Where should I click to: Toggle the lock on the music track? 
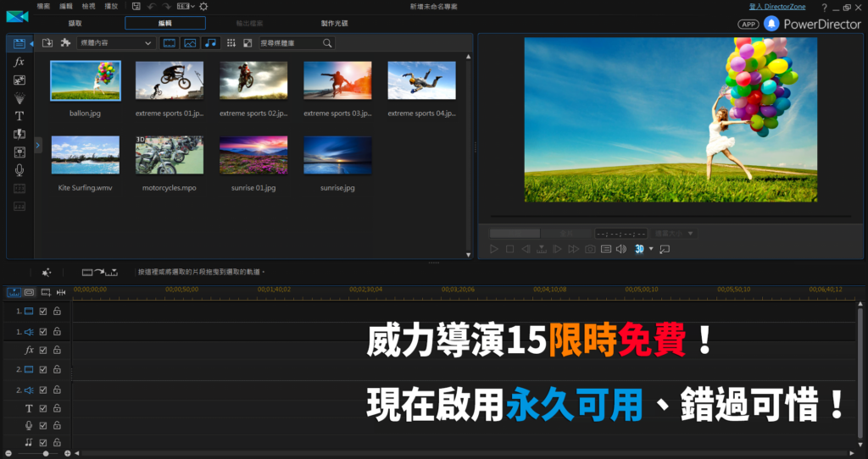(57, 440)
